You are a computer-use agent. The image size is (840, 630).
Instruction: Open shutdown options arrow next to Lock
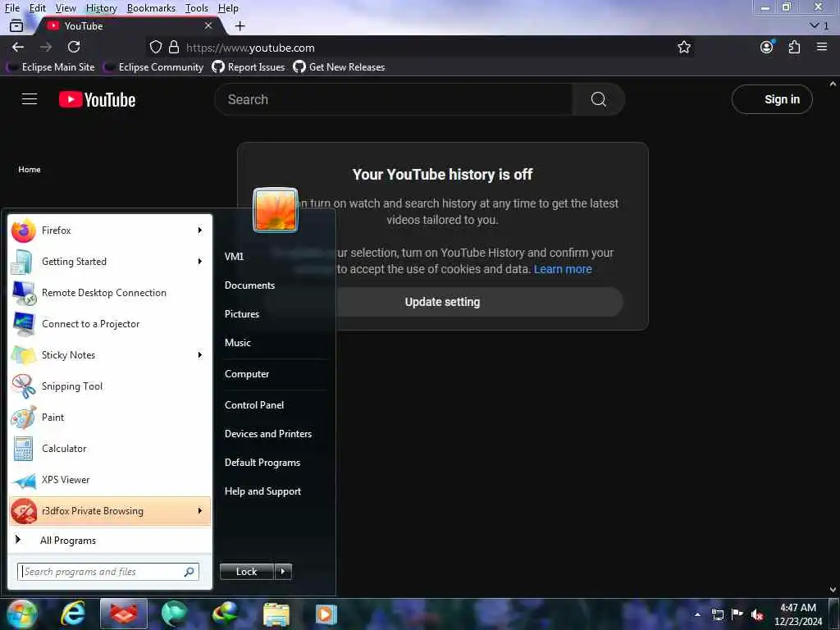coord(283,571)
